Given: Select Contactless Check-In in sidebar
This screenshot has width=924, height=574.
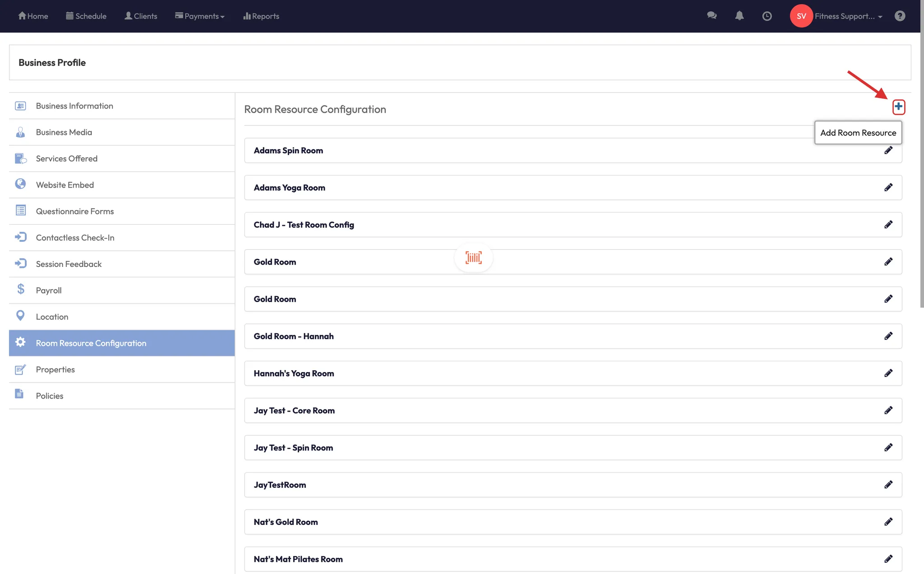Looking at the screenshot, I should coord(75,238).
